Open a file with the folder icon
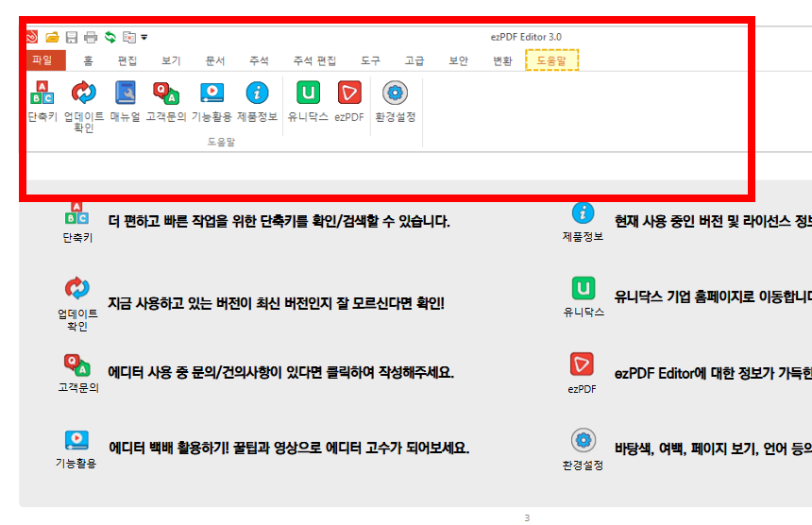 (x=52, y=37)
